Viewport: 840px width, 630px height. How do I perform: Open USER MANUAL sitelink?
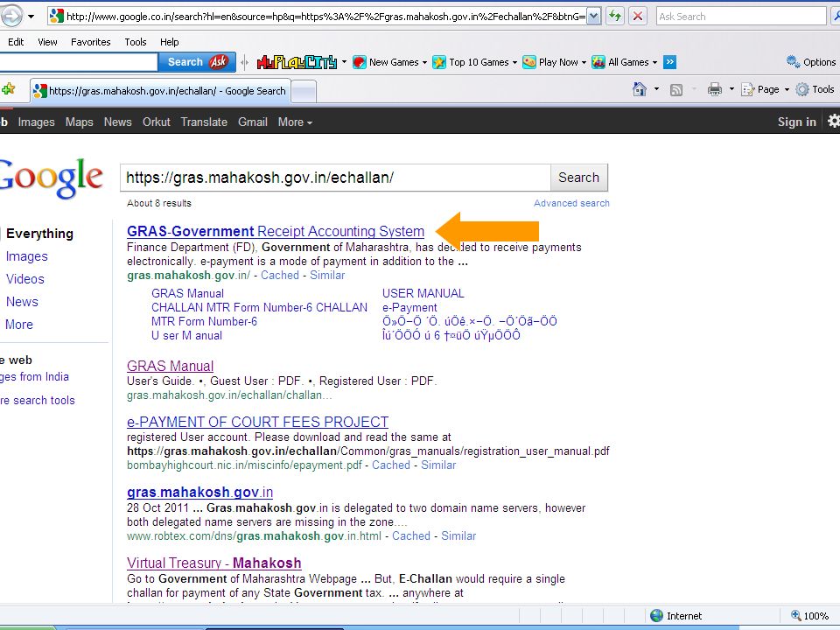click(423, 294)
